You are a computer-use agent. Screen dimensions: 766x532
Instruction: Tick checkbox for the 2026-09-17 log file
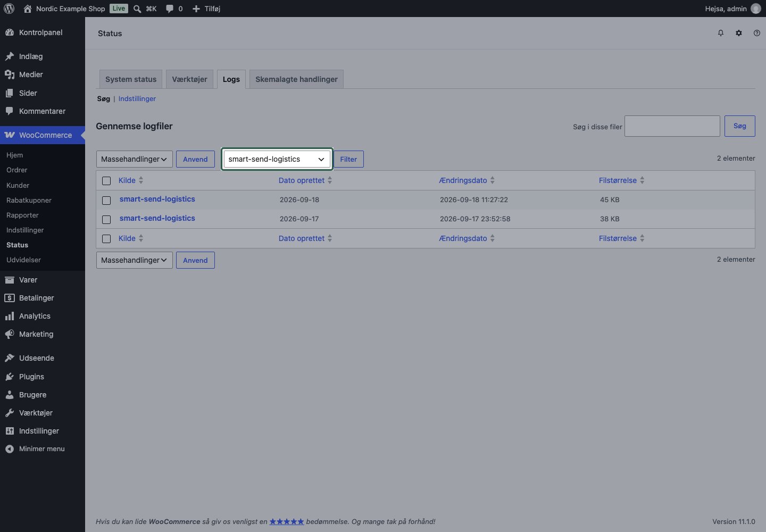click(106, 220)
